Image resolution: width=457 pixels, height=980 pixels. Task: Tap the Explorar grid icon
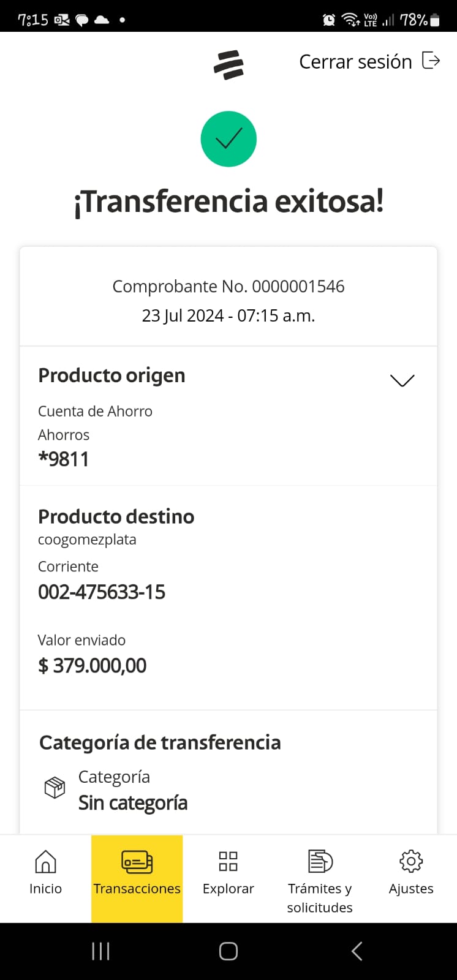click(228, 861)
